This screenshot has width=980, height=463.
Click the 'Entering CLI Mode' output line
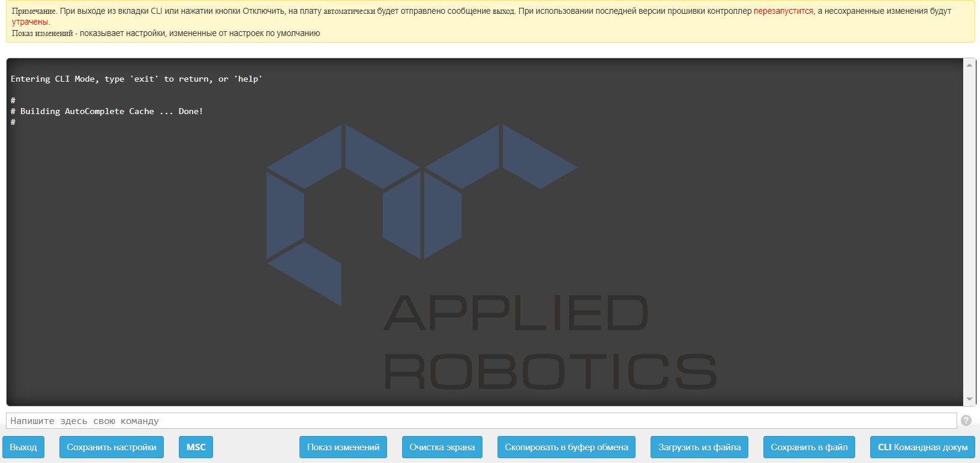tap(136, 79)
